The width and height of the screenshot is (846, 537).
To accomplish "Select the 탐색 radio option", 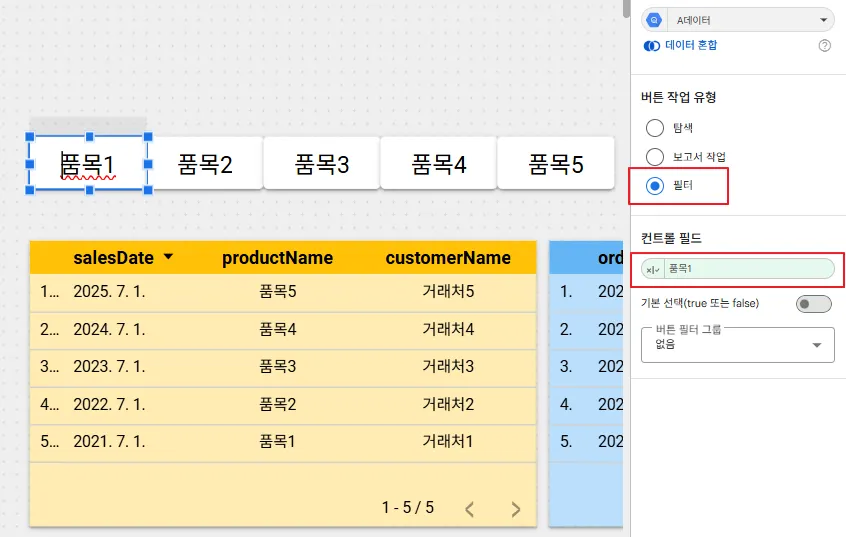I will click(x=655, y=128).
